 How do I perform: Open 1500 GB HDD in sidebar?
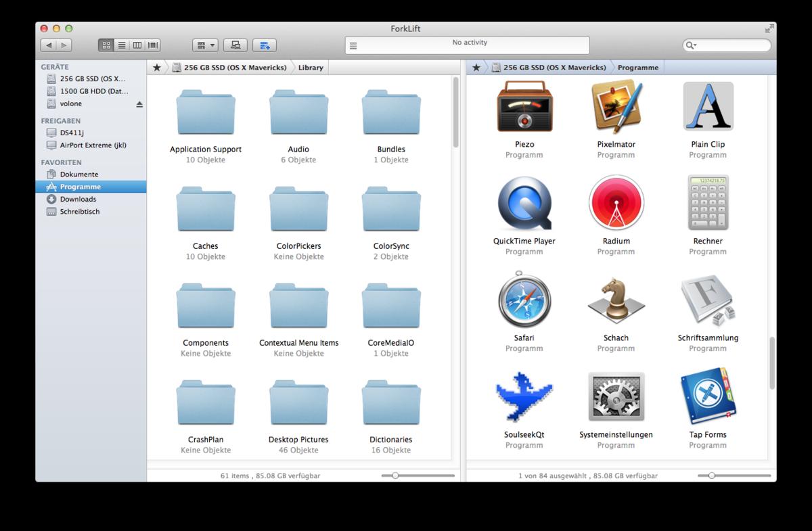(x=91, y=91)
